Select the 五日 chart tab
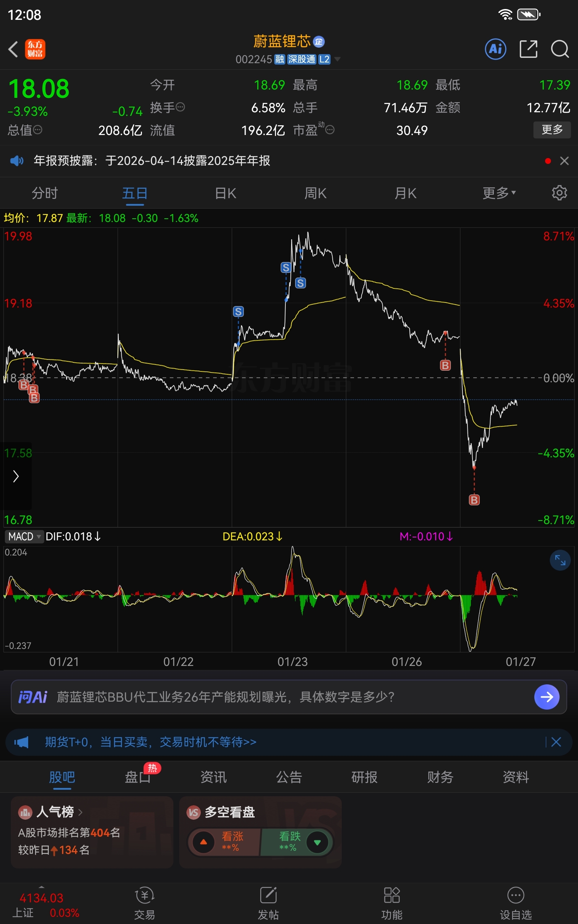This screenshot has height=924, width=578. [134, 193]
